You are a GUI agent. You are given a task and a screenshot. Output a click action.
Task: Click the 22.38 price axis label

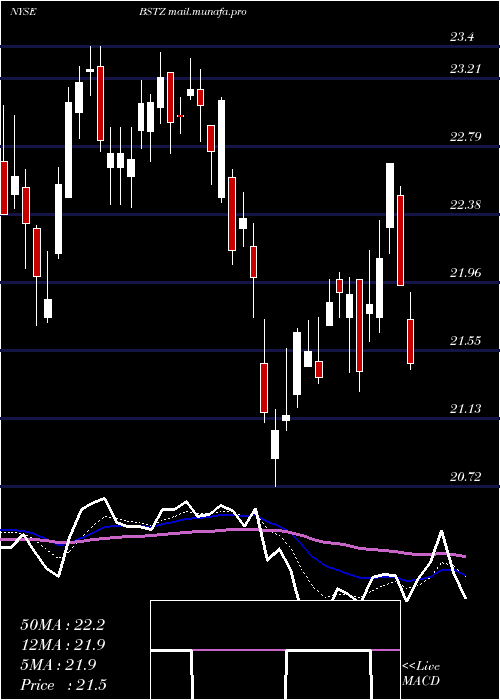465,205
